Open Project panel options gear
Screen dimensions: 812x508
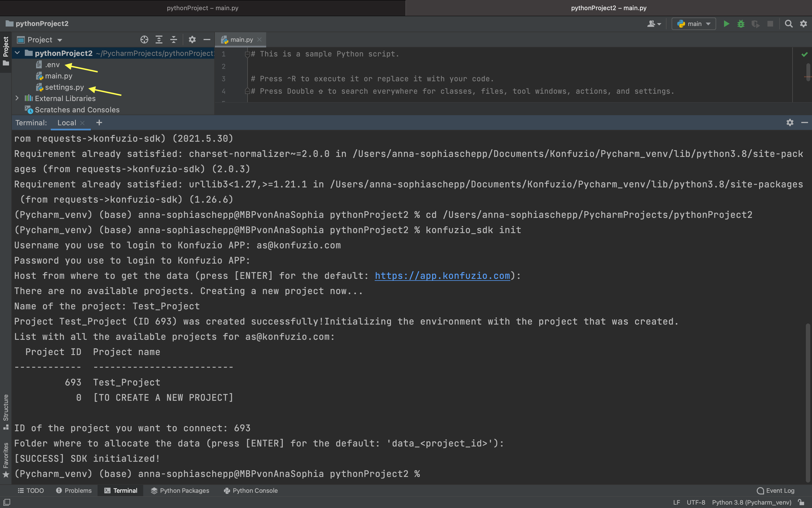pos(192,40)
